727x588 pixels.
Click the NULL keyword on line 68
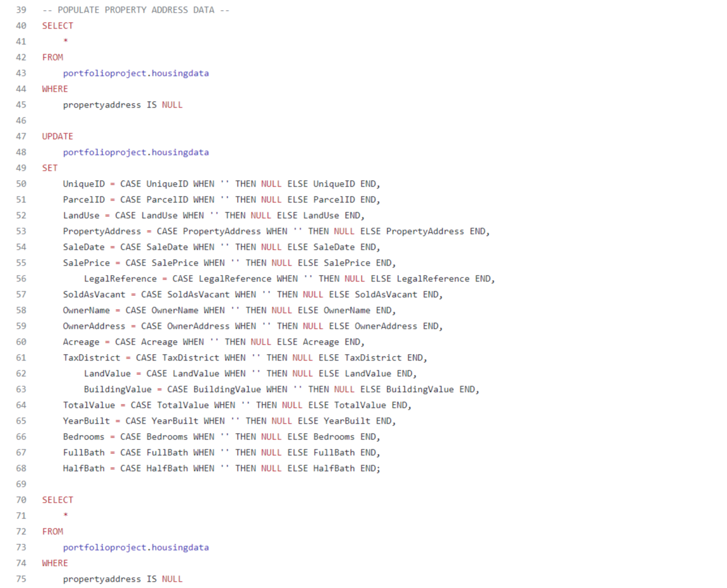pos(271,469)
